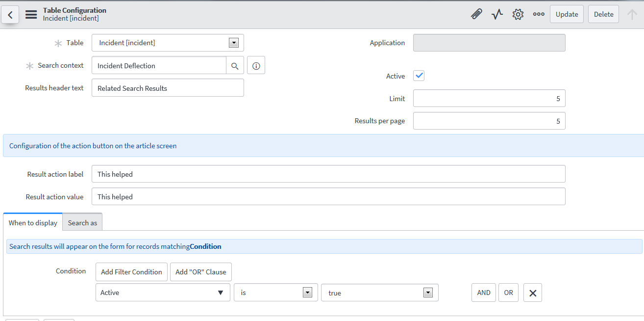Click the back arrow in header
Viewport: 644px width, 321px height.
coord(10,15)
